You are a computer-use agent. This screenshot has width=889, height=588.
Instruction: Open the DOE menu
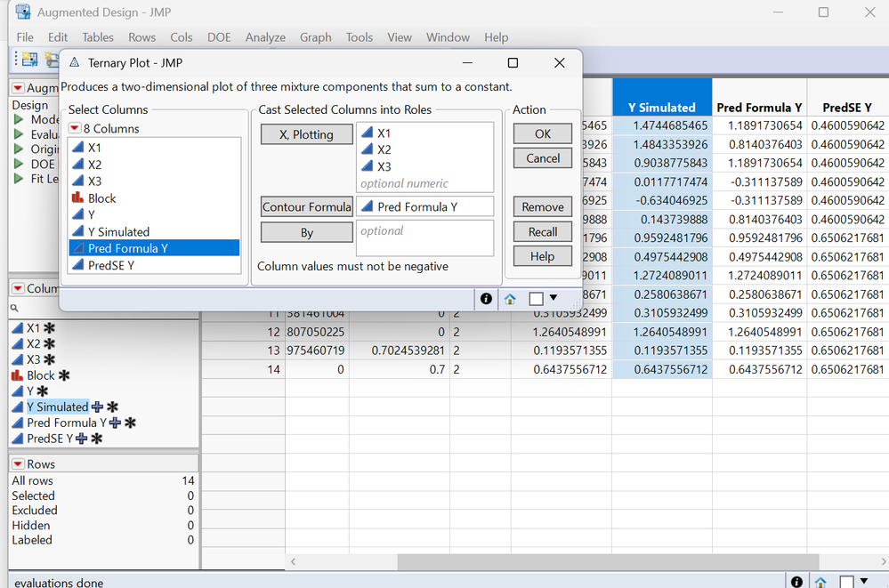219,37
